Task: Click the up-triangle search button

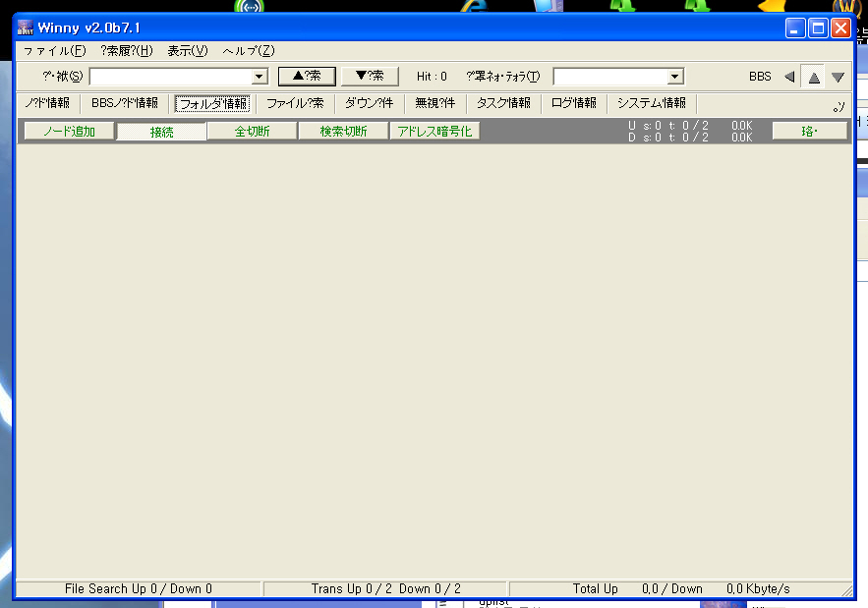Action: [307, 76]
